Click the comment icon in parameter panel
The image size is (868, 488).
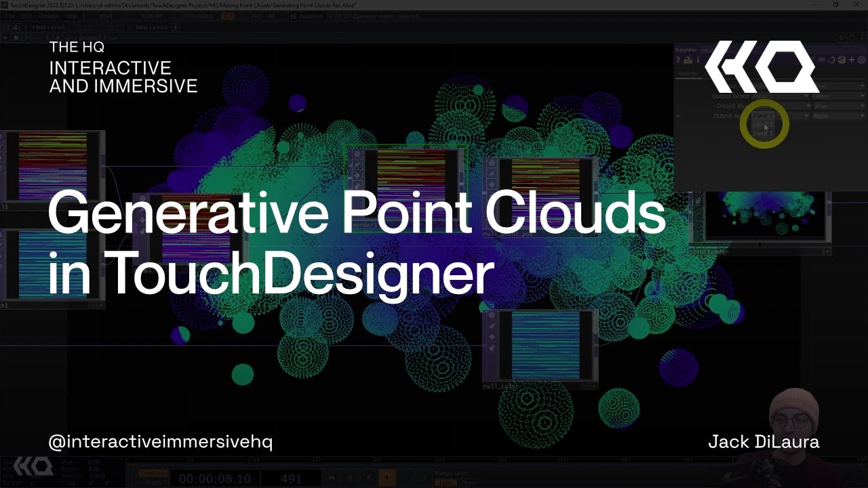pyautogui.click(x=822, y=60)
